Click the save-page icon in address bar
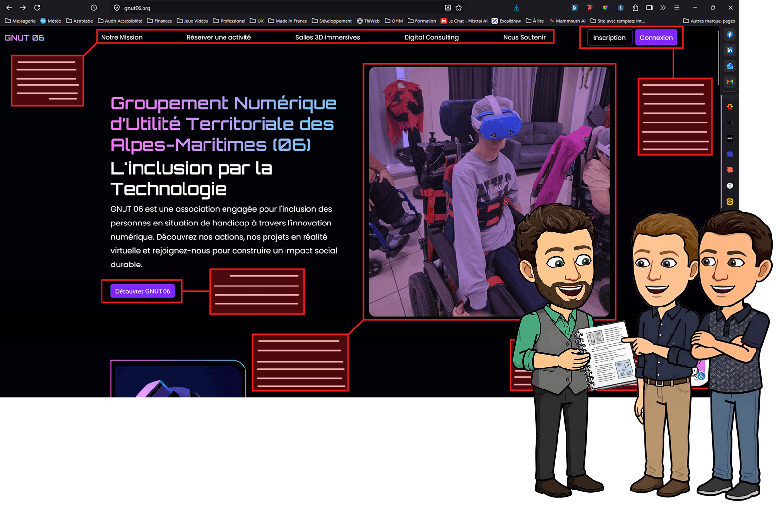This screenshot has height=532, width=776. coord(448,8)
